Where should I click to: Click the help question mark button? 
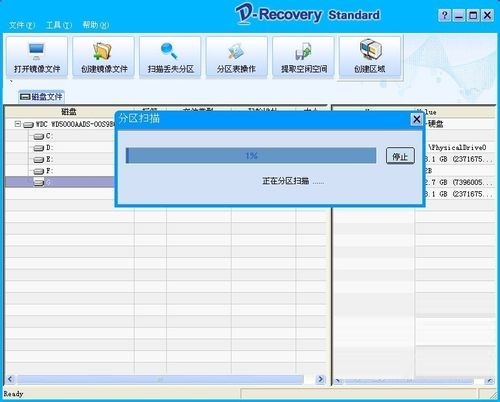click(x=444, y=15)
